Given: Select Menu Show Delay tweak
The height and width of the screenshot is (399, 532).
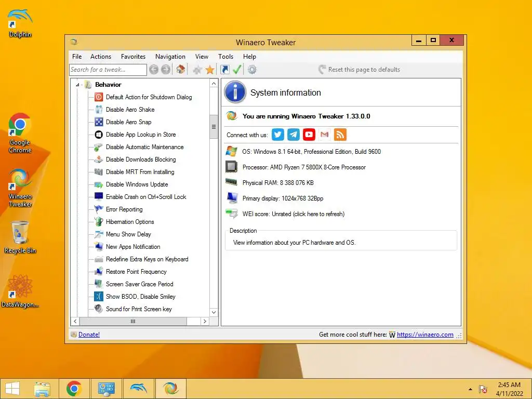Looking at the screenshot, I should pyautogui.click(x=128, y=234).
